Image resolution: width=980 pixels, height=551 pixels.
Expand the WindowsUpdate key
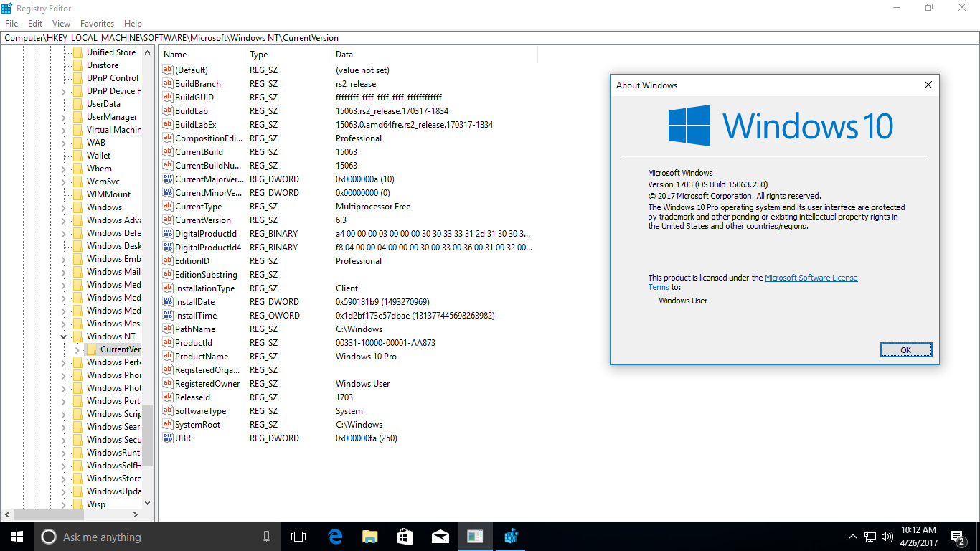(x=63, y=491)
